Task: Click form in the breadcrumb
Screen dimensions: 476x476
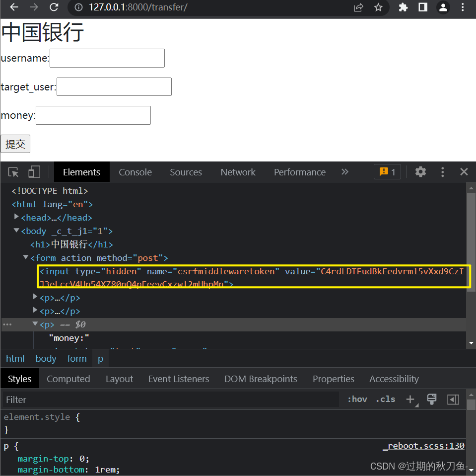Action: point(77,359)
